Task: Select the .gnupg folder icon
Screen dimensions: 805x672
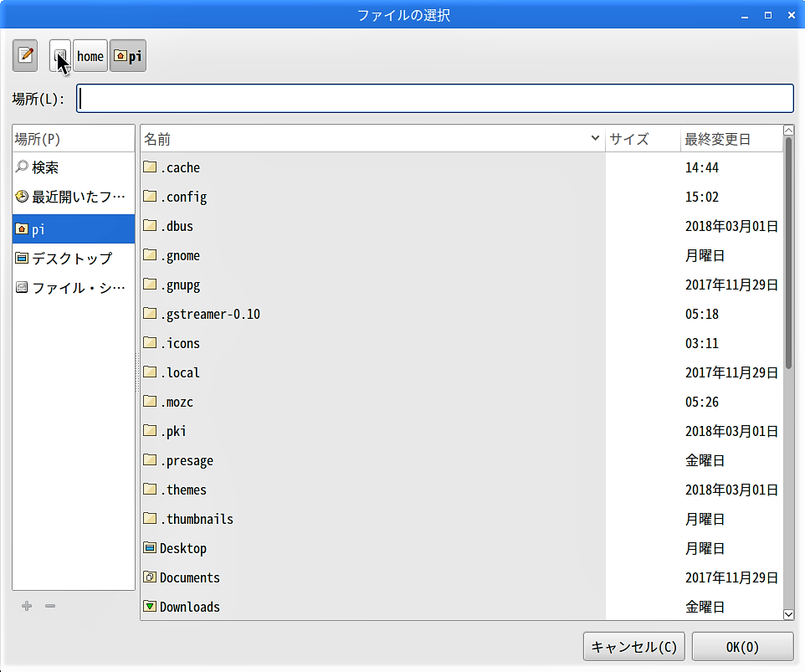Action: (150, 284)
